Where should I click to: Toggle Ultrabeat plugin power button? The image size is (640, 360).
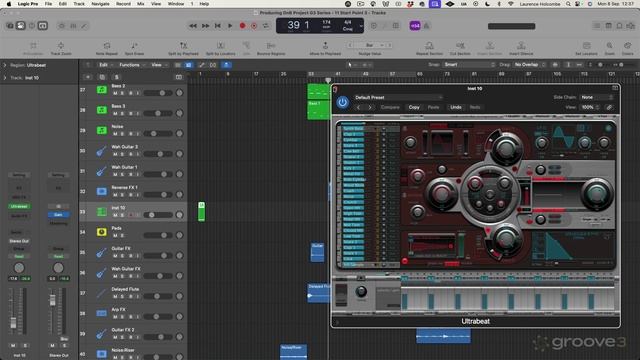click(x=342, y=102)
